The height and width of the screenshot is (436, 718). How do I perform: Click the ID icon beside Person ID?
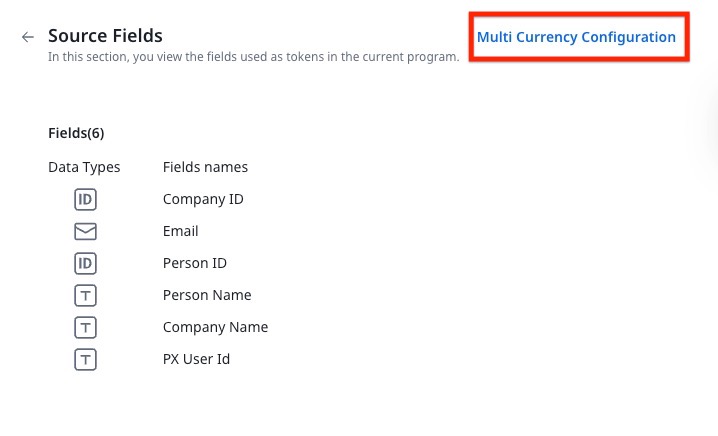(86, 263)
